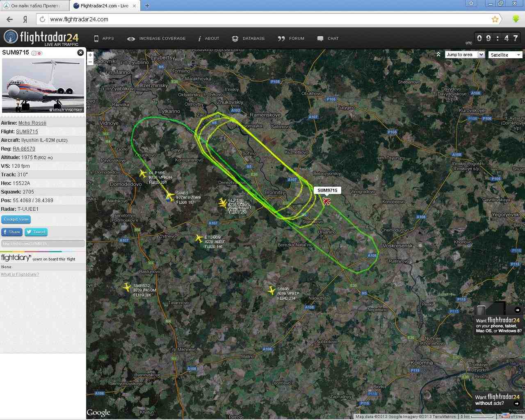The image size is (525, 420).
Task: Toggle the small switch next to SUM9715 title
Action: point(37,53)
